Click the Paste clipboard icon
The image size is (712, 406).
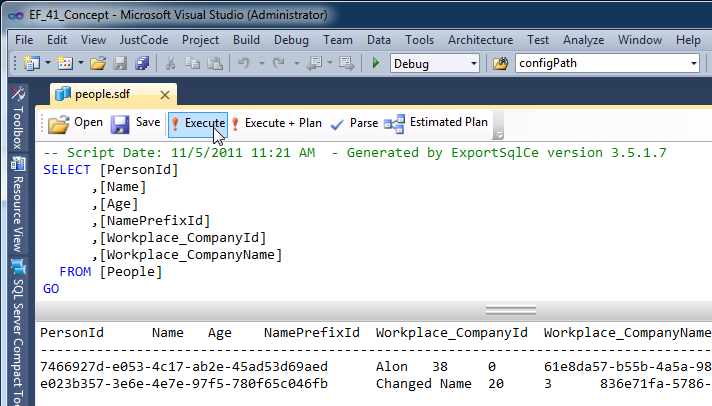pos(215,63)
